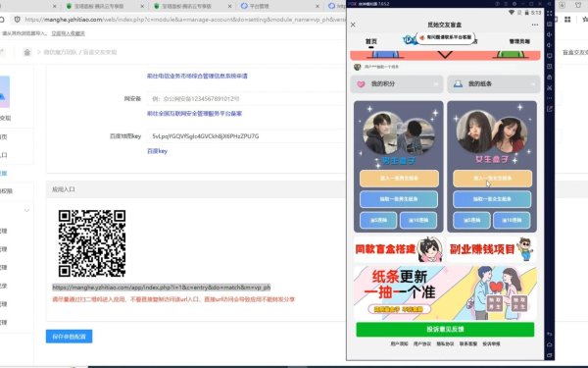Click the home icon in page breadcrumb
The image size is (588, 368).
[x=27, y=52]
